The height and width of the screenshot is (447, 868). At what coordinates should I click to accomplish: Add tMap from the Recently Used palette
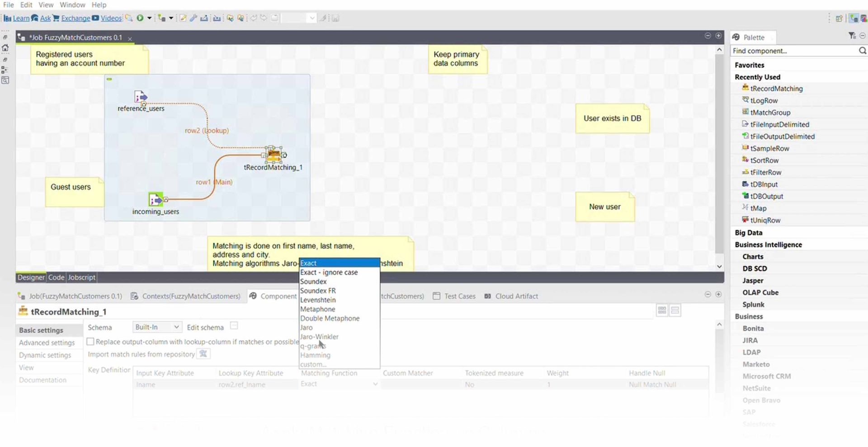[758, 208]
